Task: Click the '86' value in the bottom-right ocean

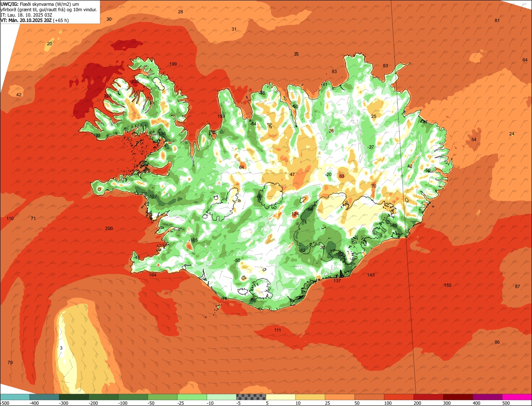Action: (x=497, y=342)
